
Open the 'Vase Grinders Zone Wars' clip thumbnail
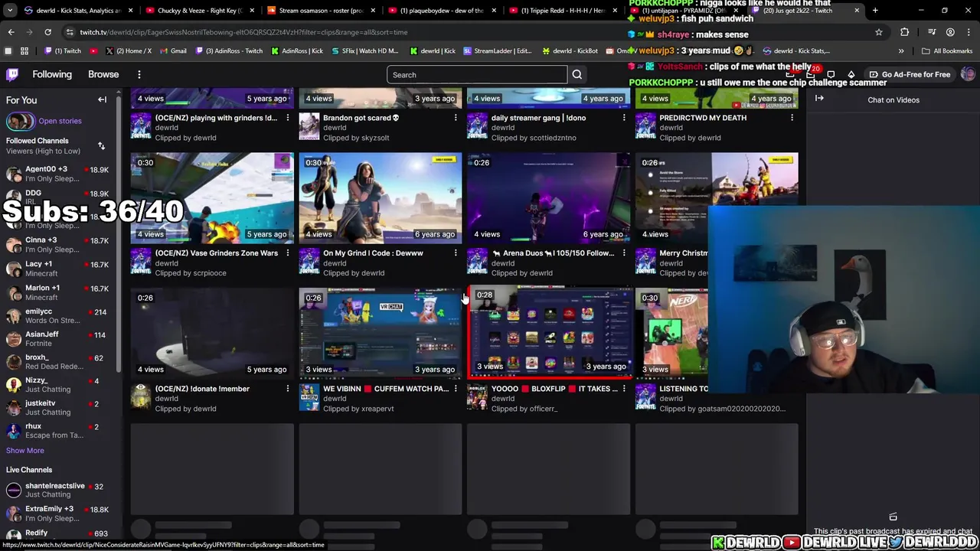point(212,198)
